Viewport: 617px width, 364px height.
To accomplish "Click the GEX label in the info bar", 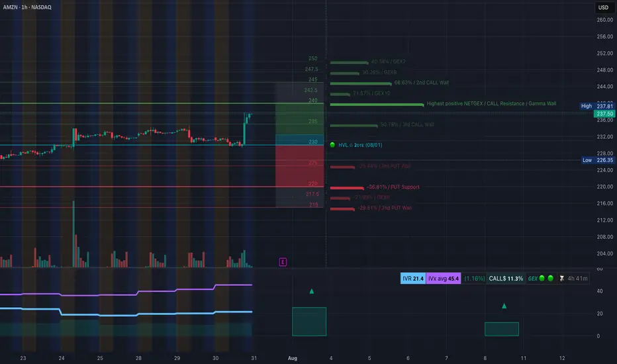I will point(533,279).
